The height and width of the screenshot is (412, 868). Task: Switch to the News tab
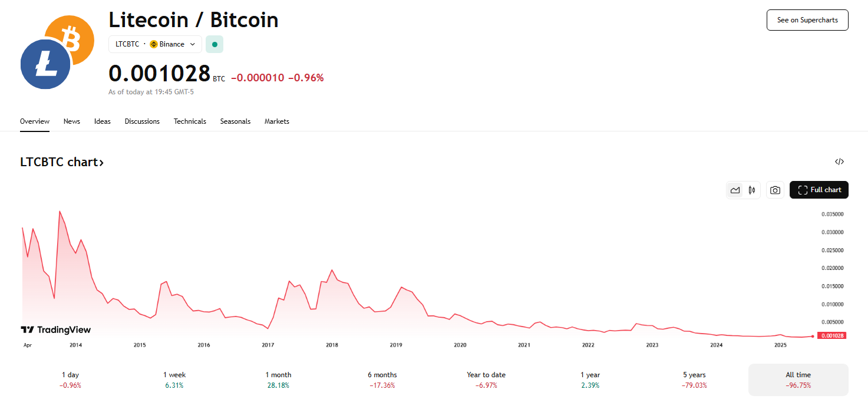[x=72, y=121]
